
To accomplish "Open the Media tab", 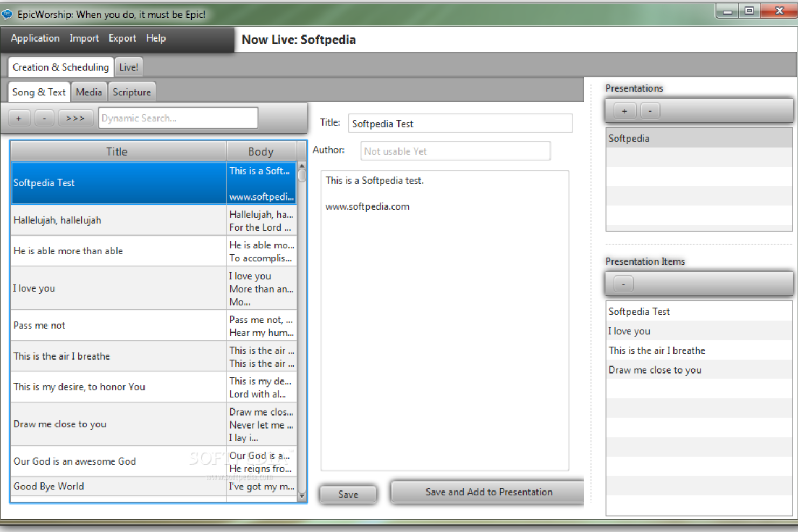I will [x=89, y=92].
